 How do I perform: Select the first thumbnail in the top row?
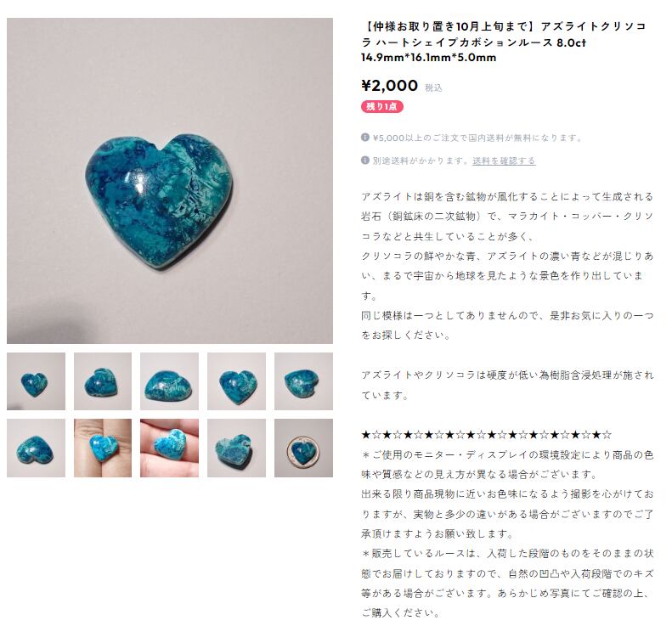click(x=36, y=381)
